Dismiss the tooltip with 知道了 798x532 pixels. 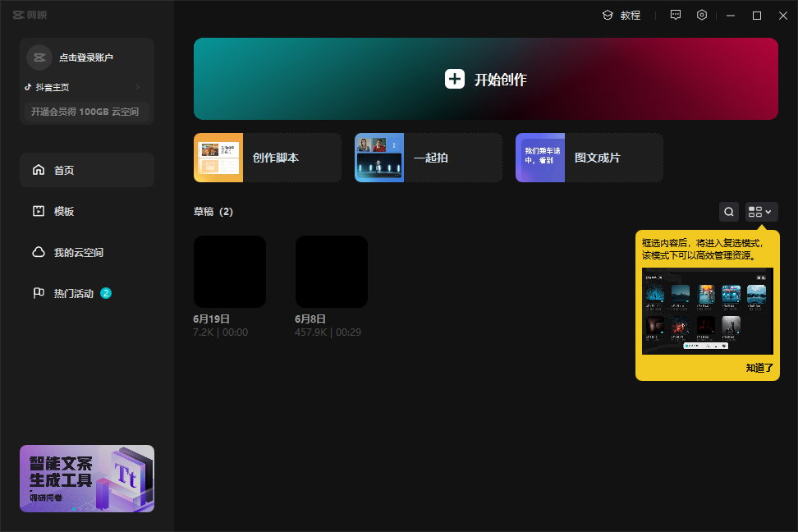759,368
